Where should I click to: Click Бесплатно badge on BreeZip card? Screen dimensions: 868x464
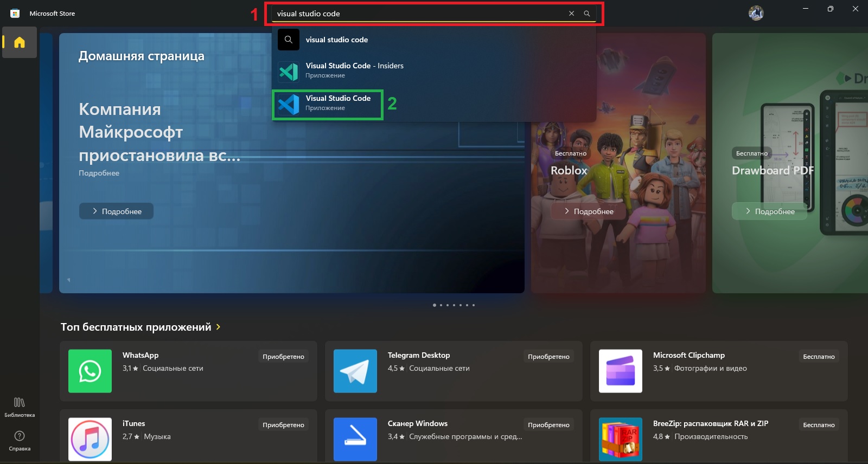[x=819, y=425]
